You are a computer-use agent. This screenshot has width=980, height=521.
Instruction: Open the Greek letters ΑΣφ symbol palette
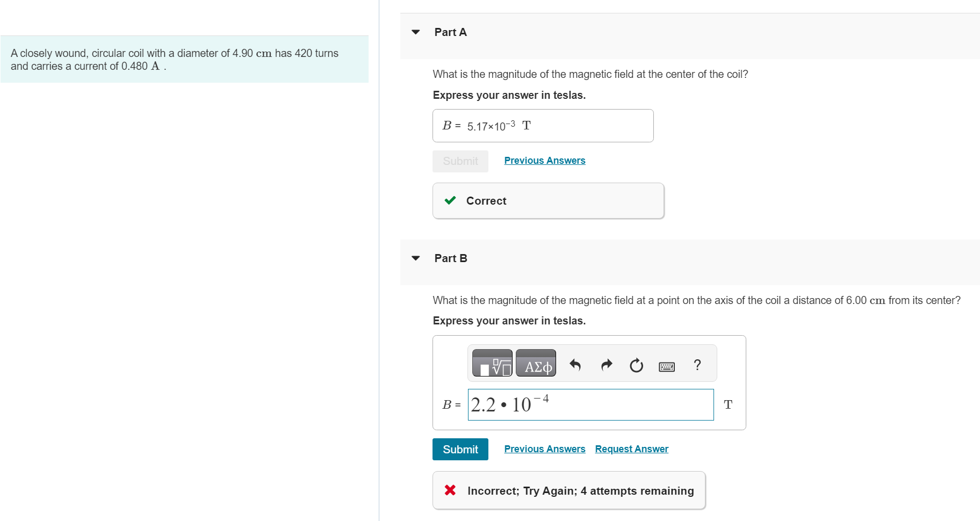(536, 363)
